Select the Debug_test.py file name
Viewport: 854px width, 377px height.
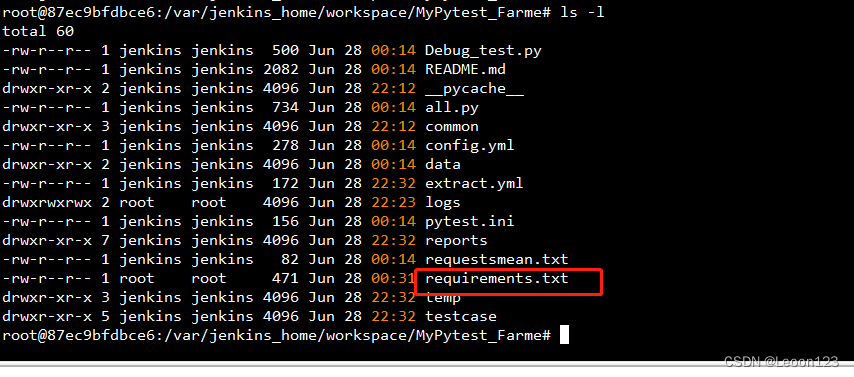coord(483,51)
